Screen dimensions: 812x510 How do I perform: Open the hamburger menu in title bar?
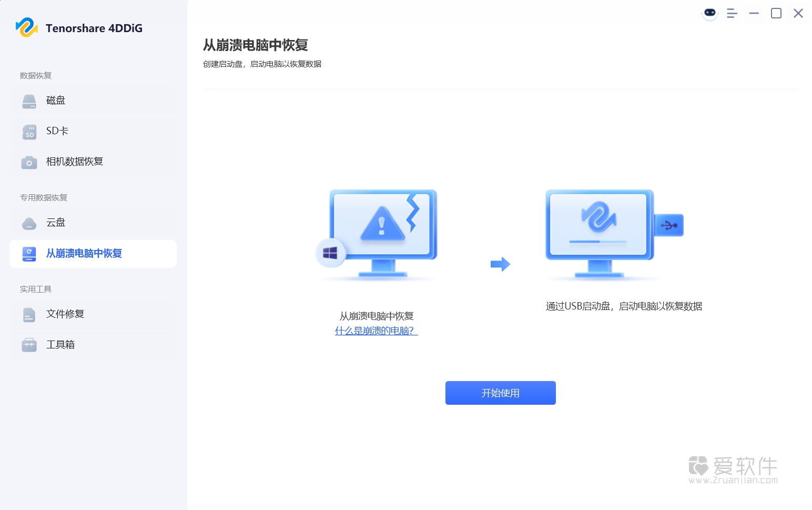732,13
